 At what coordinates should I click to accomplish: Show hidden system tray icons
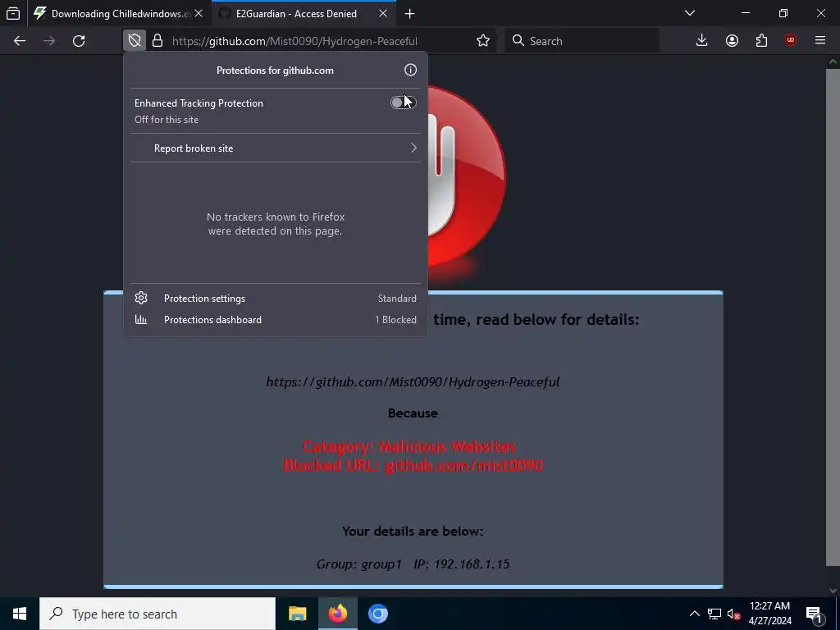(x=694, y=614)
